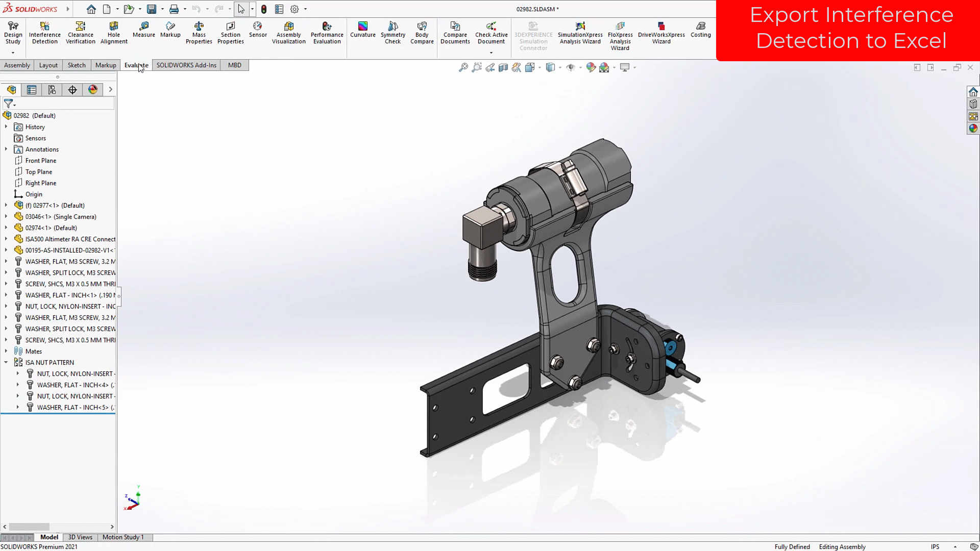Expand component 03046<1> (Single Camera)
980x551 pixels.
6,217
